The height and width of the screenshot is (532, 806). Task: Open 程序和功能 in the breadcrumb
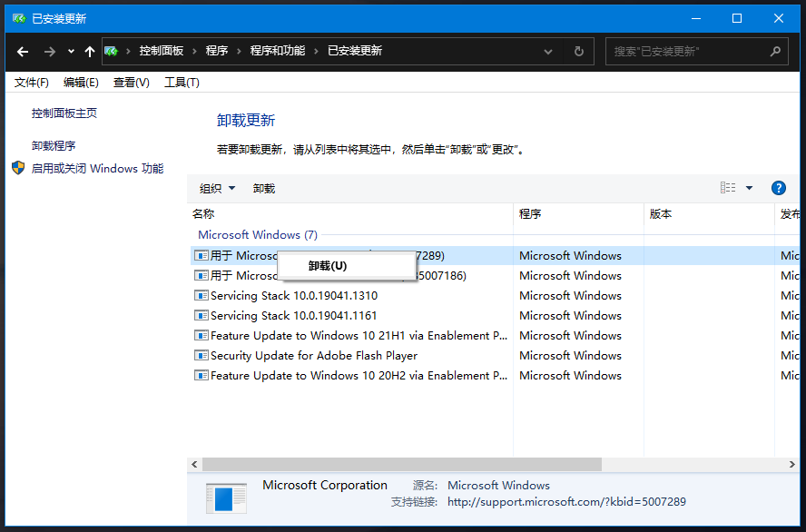[x=278, y=51]
